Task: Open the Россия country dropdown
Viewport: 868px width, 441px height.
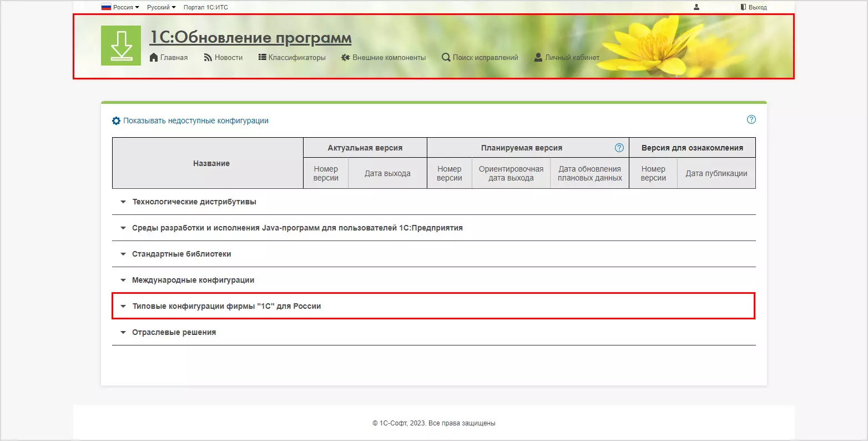Action: click(120, 7)
